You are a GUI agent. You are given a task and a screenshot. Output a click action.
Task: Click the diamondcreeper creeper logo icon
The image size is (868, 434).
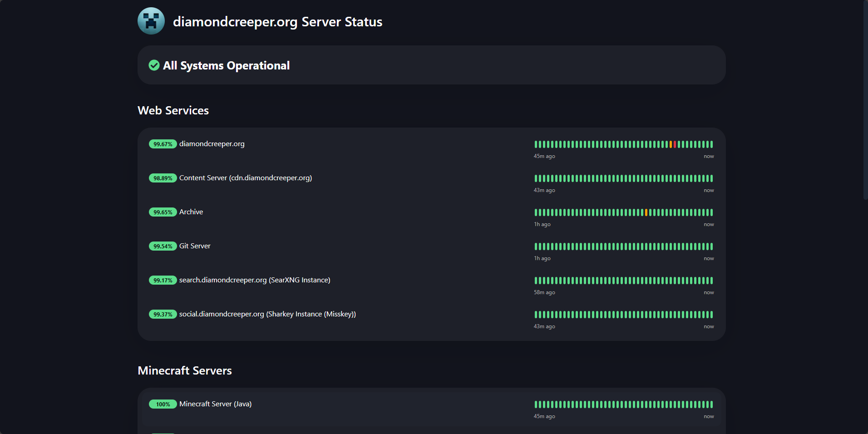point(151,21)
